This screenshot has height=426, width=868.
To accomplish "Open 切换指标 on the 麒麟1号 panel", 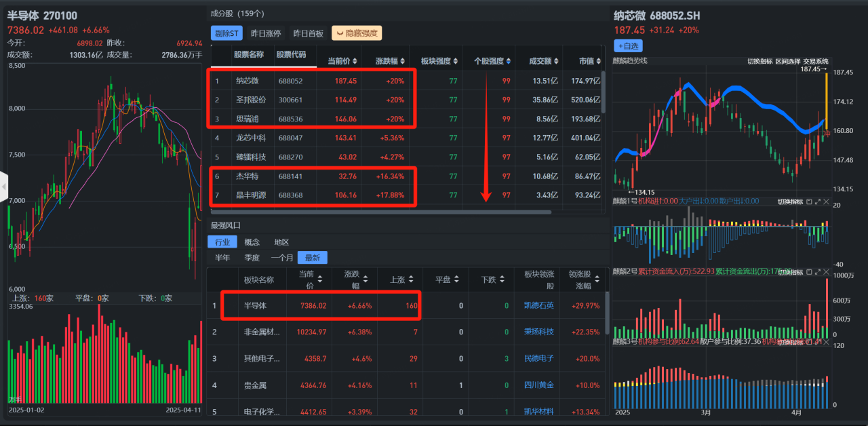I will tap(790, 202).
